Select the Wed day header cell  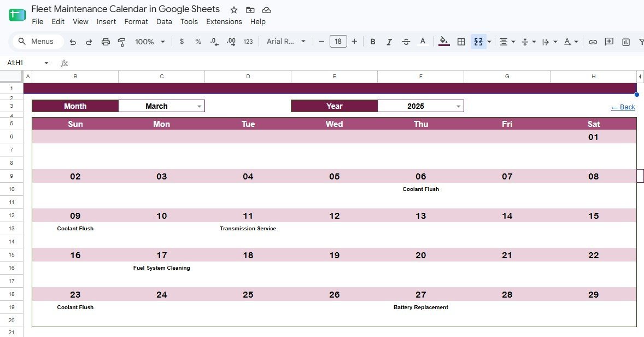click(335, 124)
